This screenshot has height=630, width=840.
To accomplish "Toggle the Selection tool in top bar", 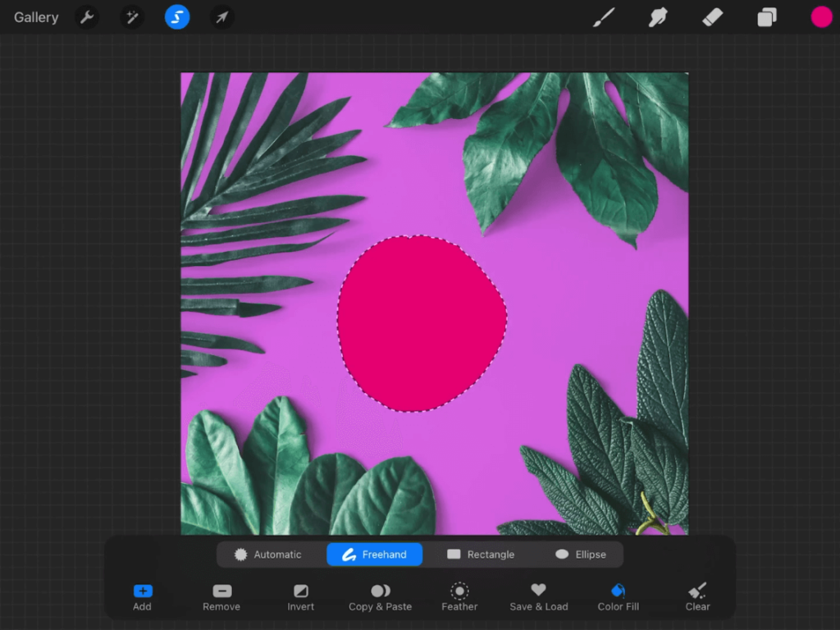I will click(x=177, y=17).
